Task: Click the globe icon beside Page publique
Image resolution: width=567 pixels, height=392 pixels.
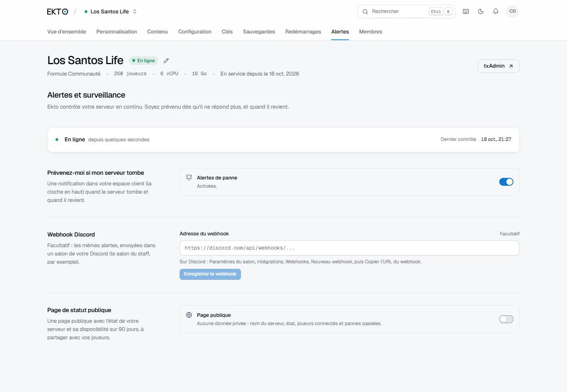Action: coord(189,315)
